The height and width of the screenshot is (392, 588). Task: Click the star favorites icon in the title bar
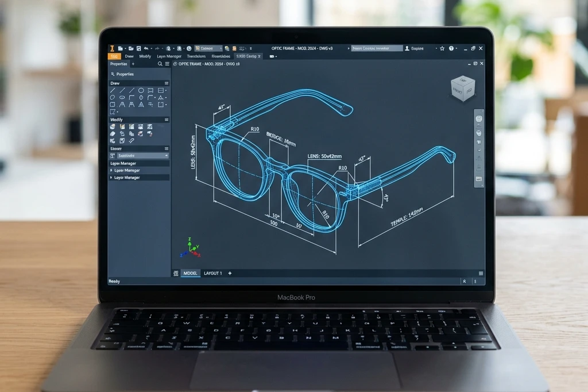pos(442,48)
